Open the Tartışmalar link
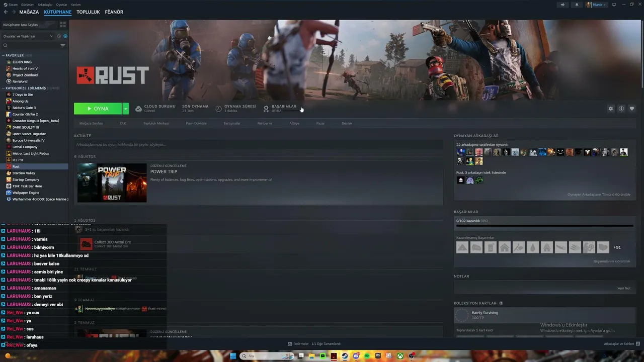 pyautogui.click(x=232, y=123)
